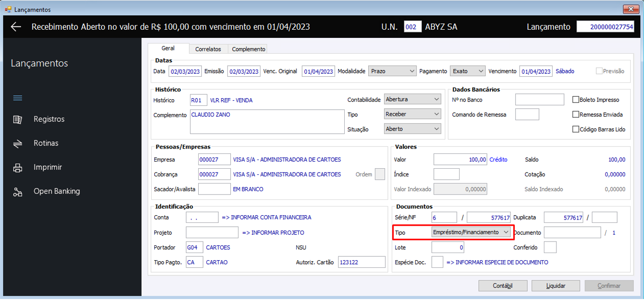
Task: Click the Projeto field
Action: pos(212,232)
